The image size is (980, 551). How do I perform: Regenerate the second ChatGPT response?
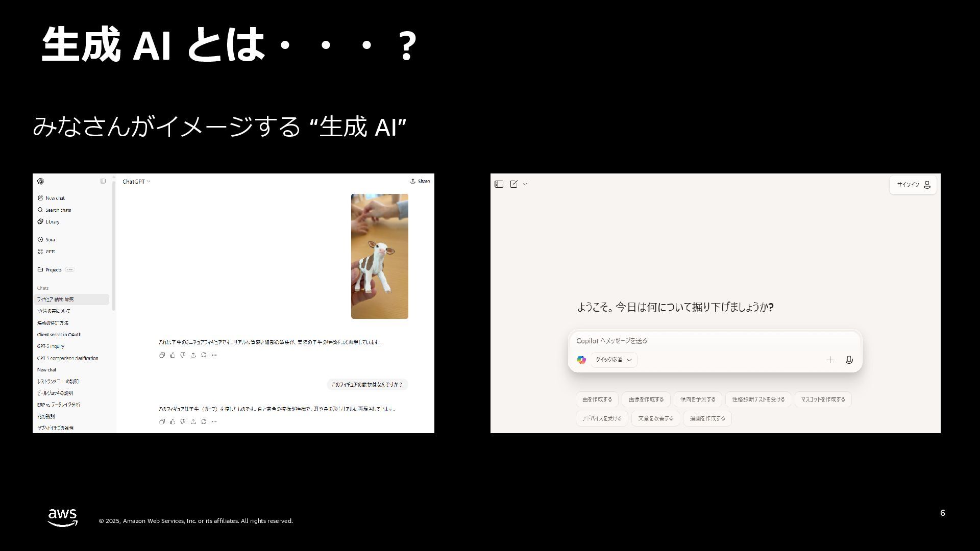(x=204, y=421)
